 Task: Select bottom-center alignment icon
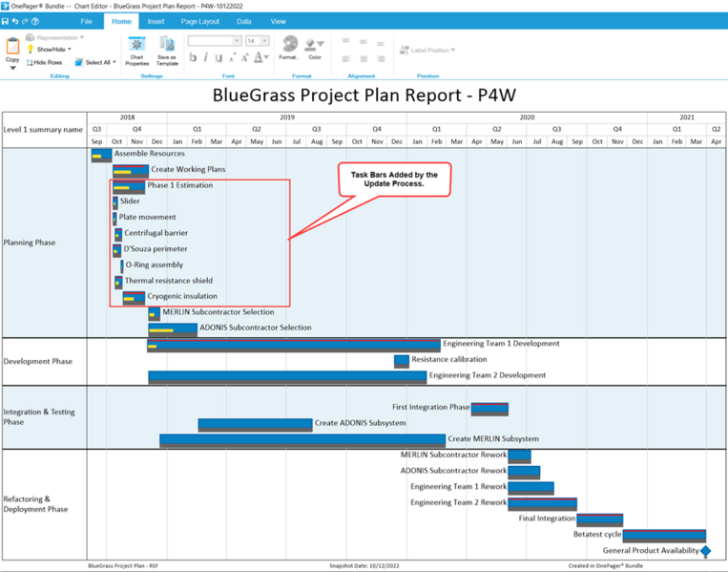pyautogui.click(x=364, y=59)
